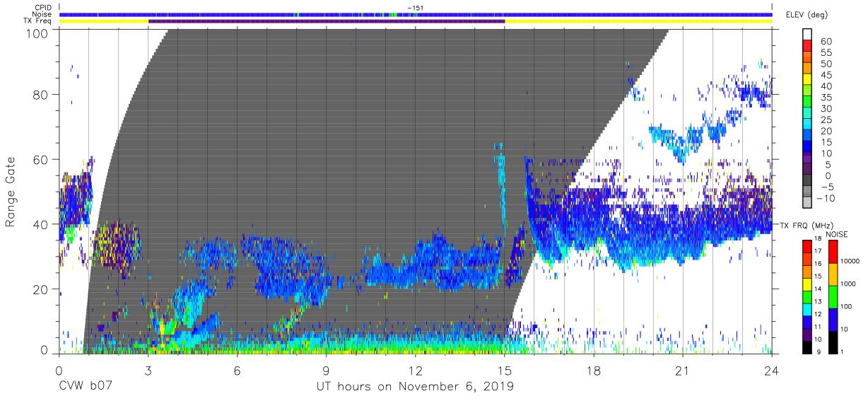This screenshot has width=868, height=401.
Task: Click 'UT hours on November 6, 2019' axis title
Action: coord(416,387)
